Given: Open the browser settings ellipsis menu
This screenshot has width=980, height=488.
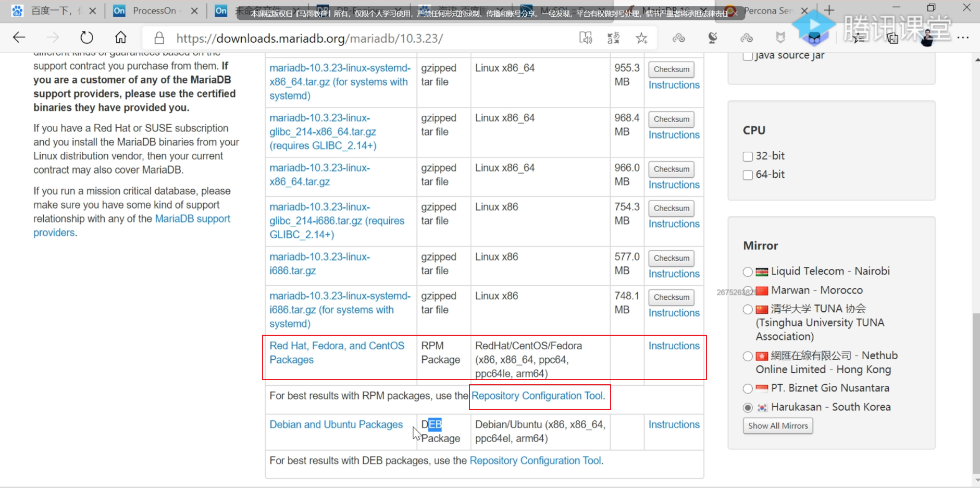Looking at the screenshot, I should pyautogui.click(x=963, y=38).
